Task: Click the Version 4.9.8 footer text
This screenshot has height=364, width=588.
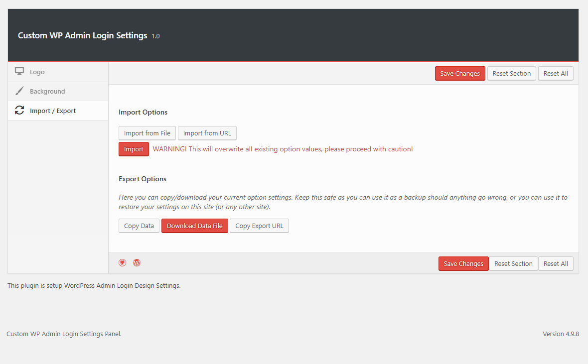Action: coord(561,334)
